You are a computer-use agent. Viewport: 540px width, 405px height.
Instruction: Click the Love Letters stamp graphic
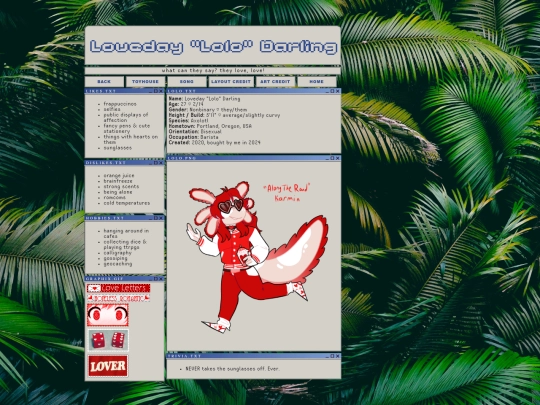[x=118, y=288]
